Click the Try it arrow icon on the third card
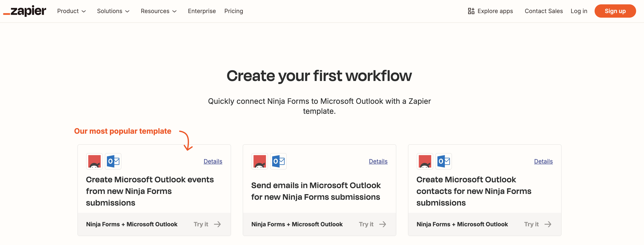644x245 pixels. pos(549,224)
